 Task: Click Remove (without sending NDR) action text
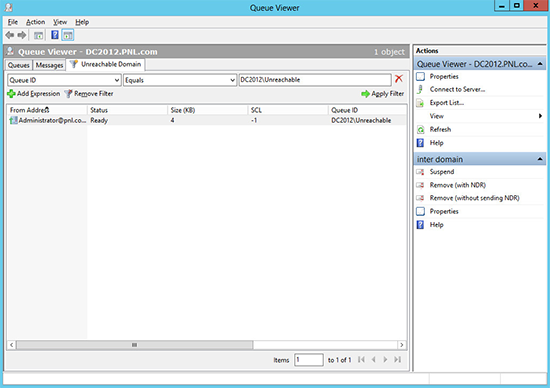click(474, 198)
